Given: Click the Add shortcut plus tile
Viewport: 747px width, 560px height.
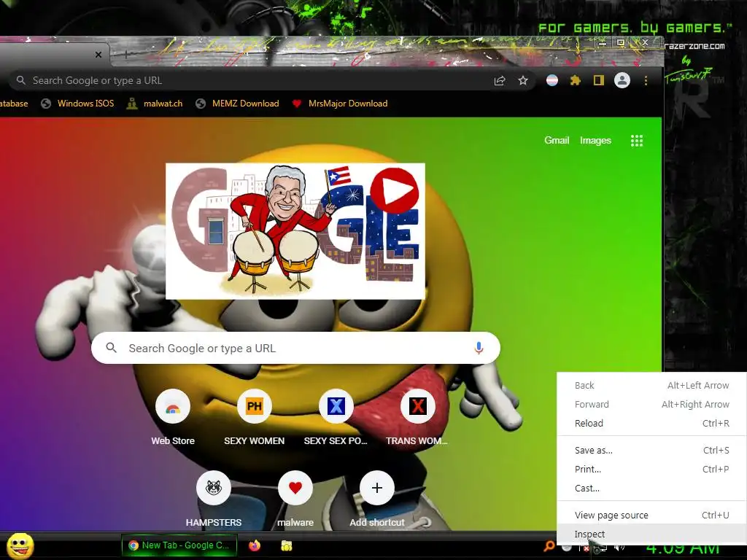Looking at the screenshot, I should tap(377, 488).
